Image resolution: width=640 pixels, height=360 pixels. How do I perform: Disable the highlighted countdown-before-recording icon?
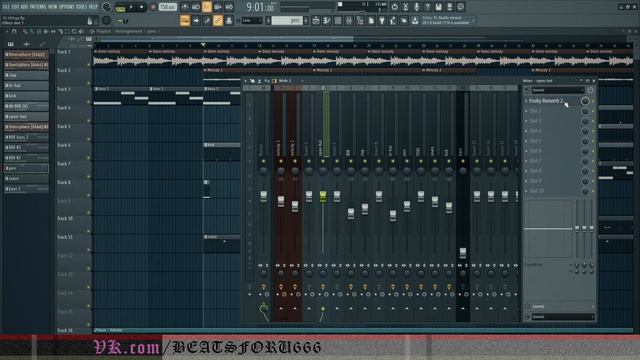[207, 7]
